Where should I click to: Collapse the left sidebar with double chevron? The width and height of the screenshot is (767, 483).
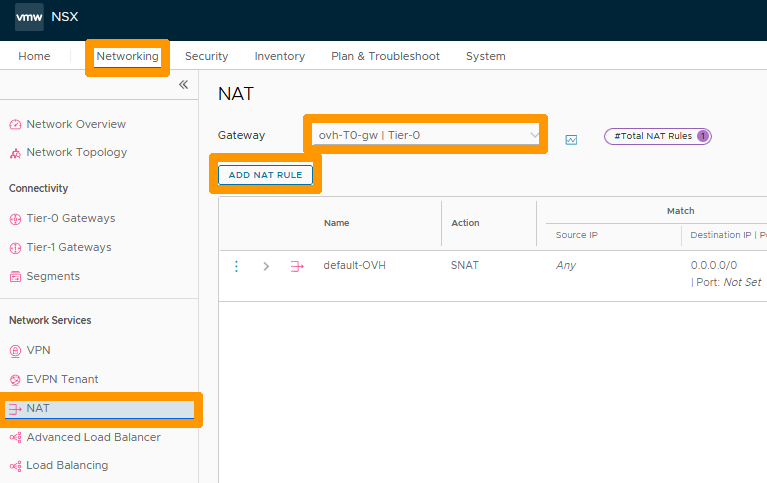coord(183,85)
